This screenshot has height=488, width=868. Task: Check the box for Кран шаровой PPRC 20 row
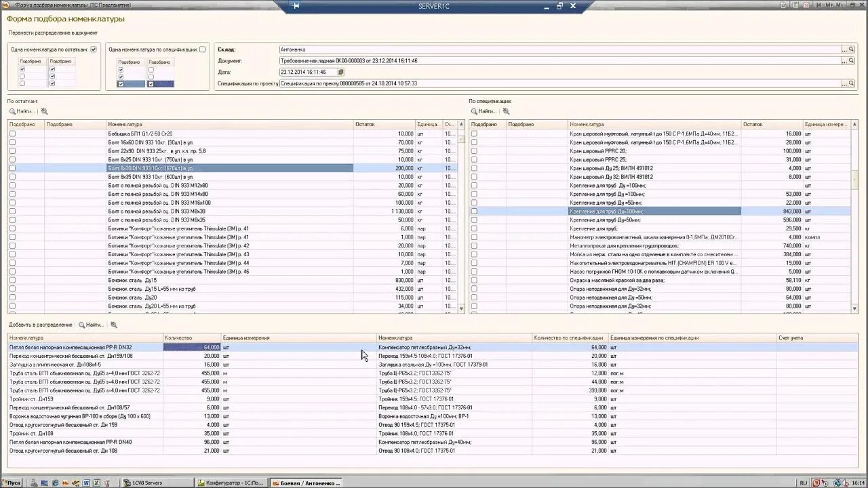coord(474,151)
